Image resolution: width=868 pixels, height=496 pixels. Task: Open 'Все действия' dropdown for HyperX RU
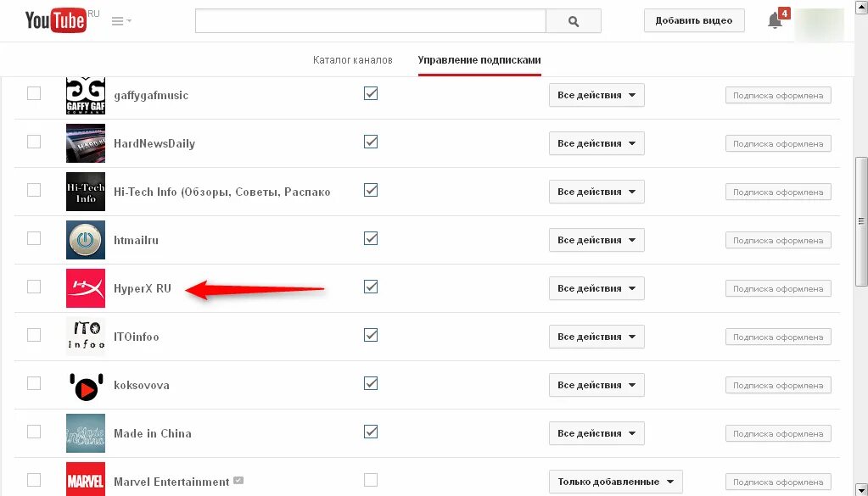click(596, 288)
